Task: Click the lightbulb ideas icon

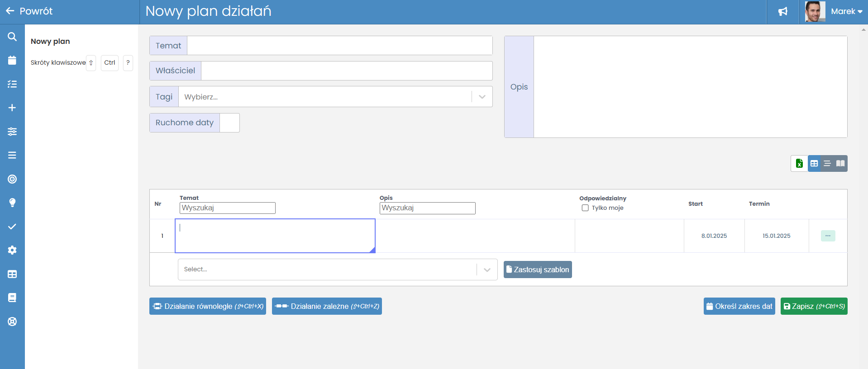Action: 12,203
